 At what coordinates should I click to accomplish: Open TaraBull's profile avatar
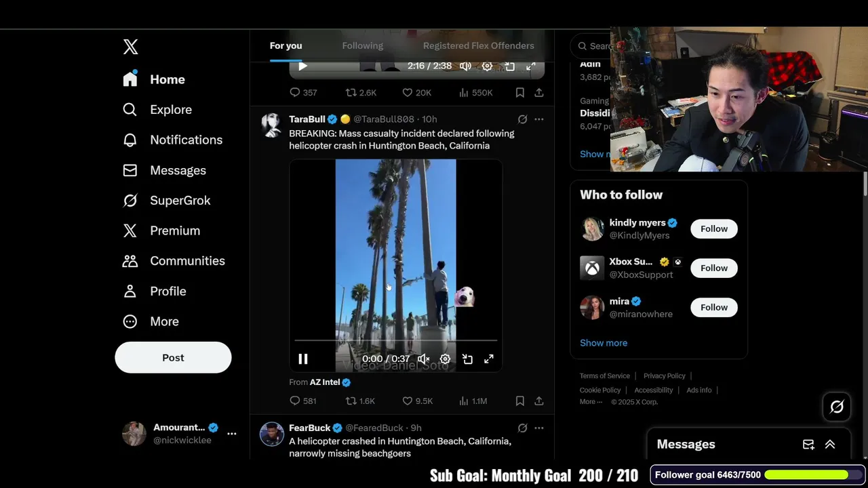[x=271, y=125]
